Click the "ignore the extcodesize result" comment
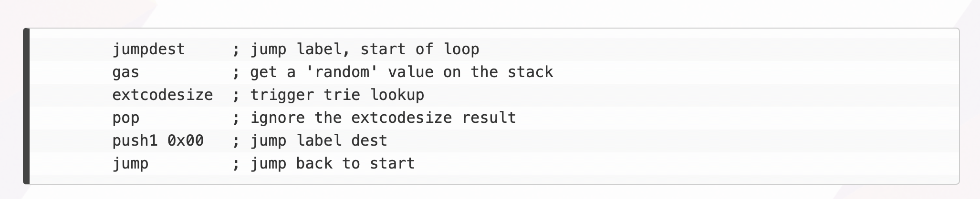 click(383, 118)
